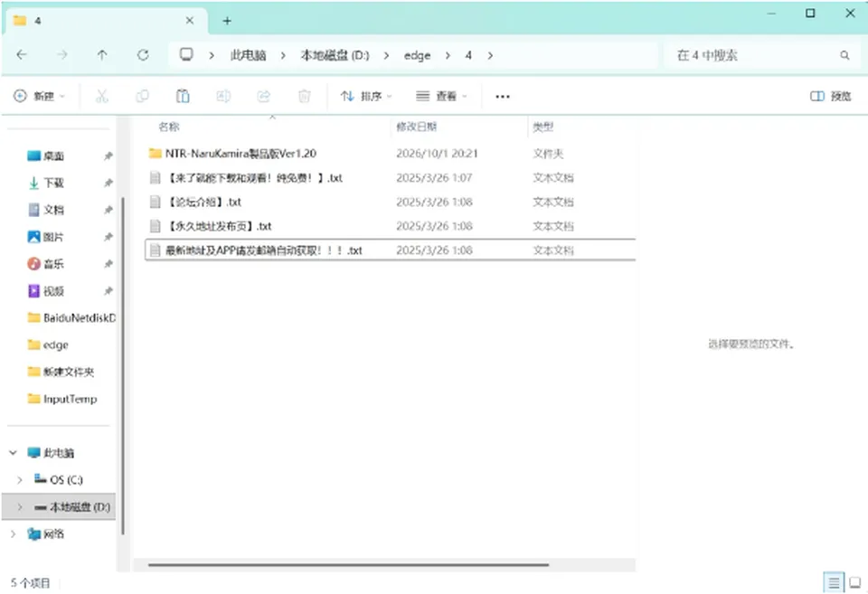Click the Cut scissors icon
The image size is (868, 594).
click(x=101, y=97)
